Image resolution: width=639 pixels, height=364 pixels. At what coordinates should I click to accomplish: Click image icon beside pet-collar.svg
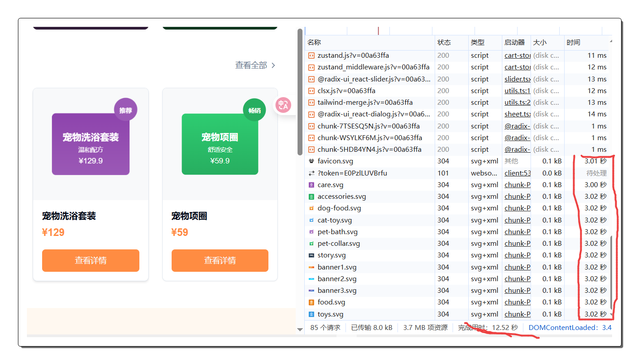[x=311, y=244]
